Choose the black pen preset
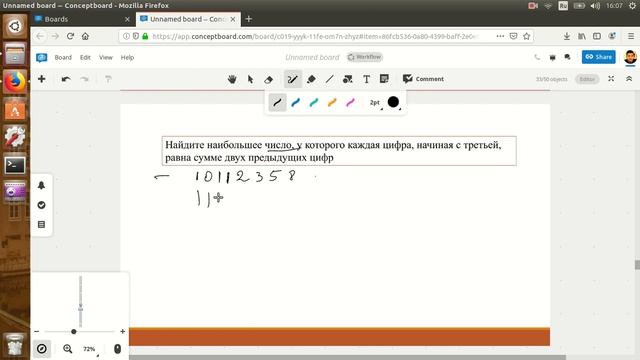Viewport: 640px width, 360px height. [x=277, y=102]
